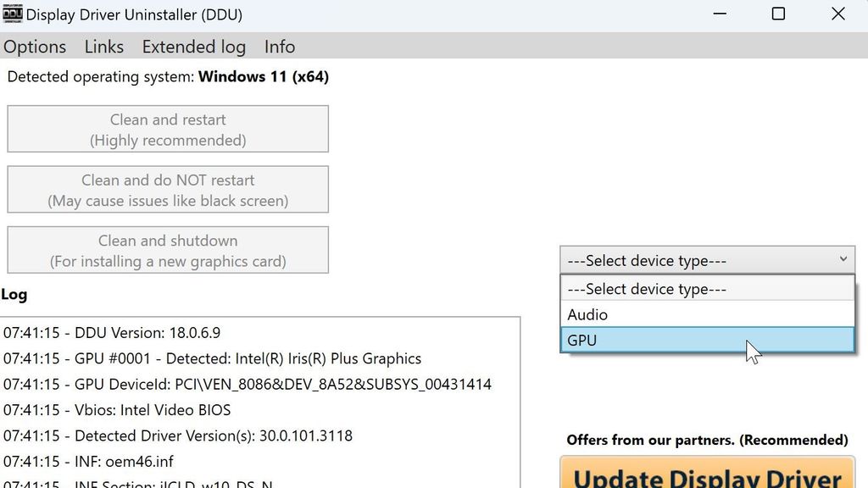This screenshot has height=488, width=868.
Task: Open the Options menu
Action: (x=34, y=47)
